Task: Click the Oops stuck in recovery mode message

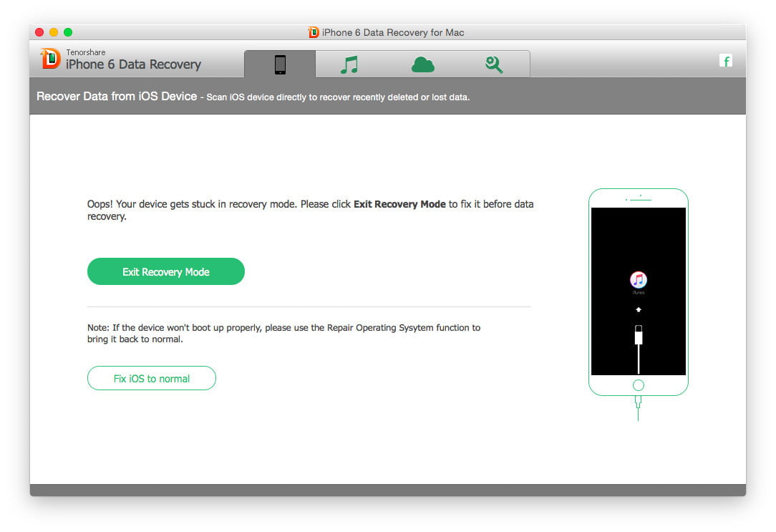Action: pyautogui.click(x=310, y=210)
